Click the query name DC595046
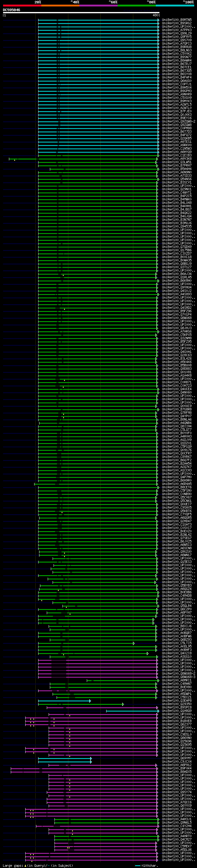The width and height of the screenshot is (197, 868). pos(11,10)
